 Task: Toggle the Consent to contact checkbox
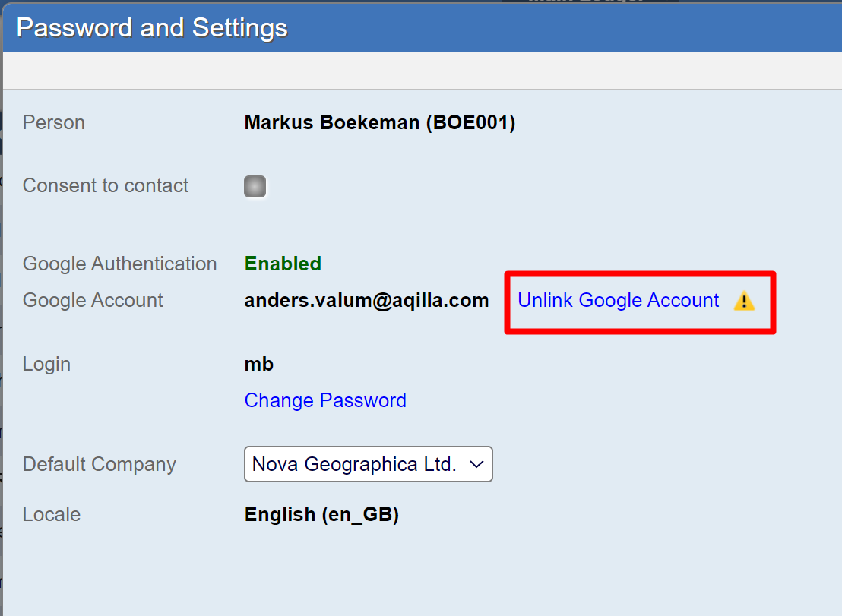tap(255, 186)
